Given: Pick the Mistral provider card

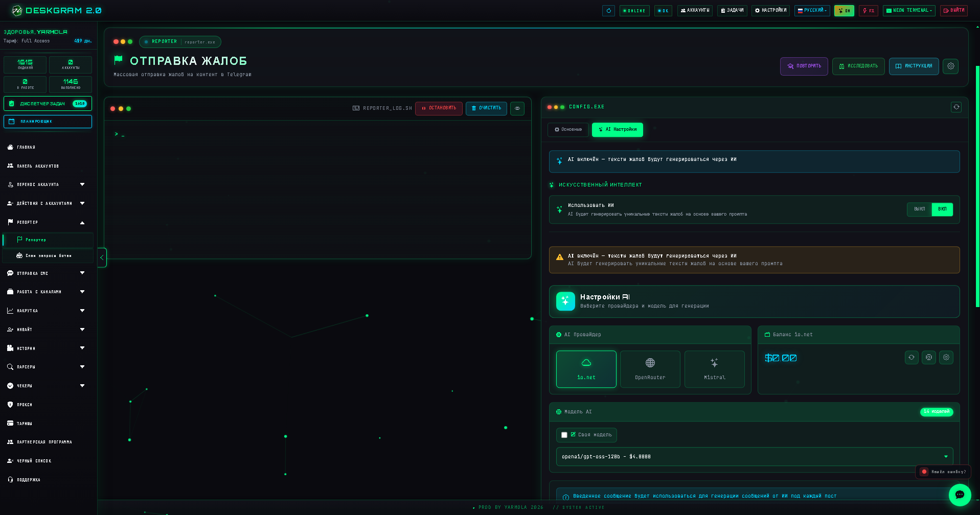Looking at the screenshot, I should [714, 369].
